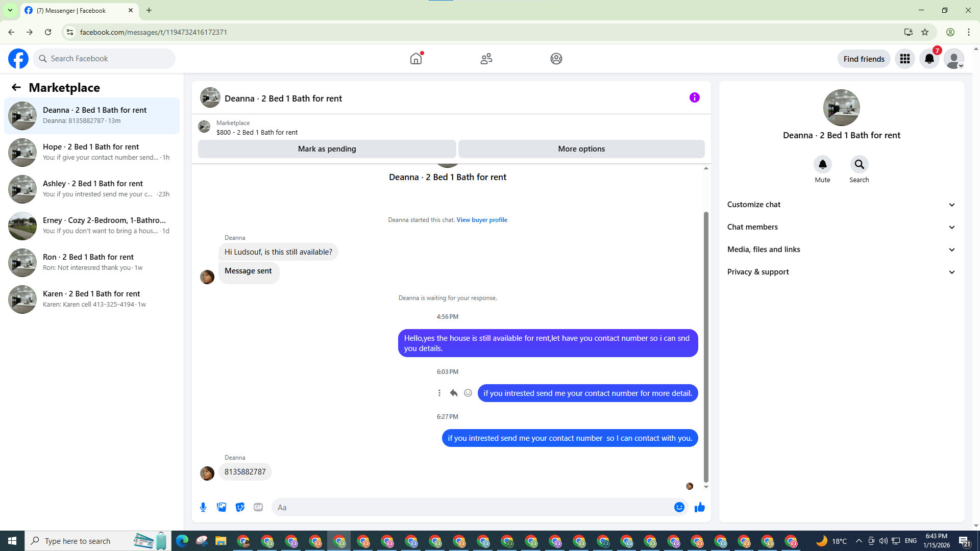The height and width of the screenshot is (551, 980).
Task: Send a thumbs-up like
Action: tap(699, 507)
